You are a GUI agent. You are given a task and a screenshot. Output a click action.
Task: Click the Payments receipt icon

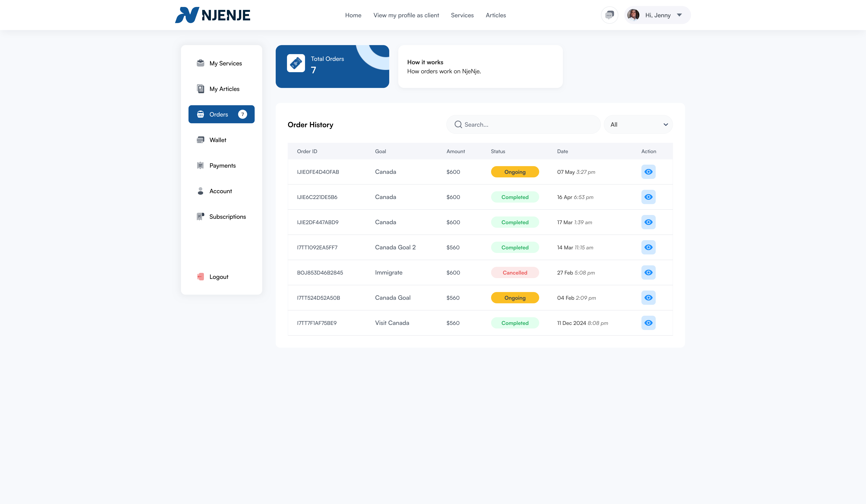(x=200, y=165)
